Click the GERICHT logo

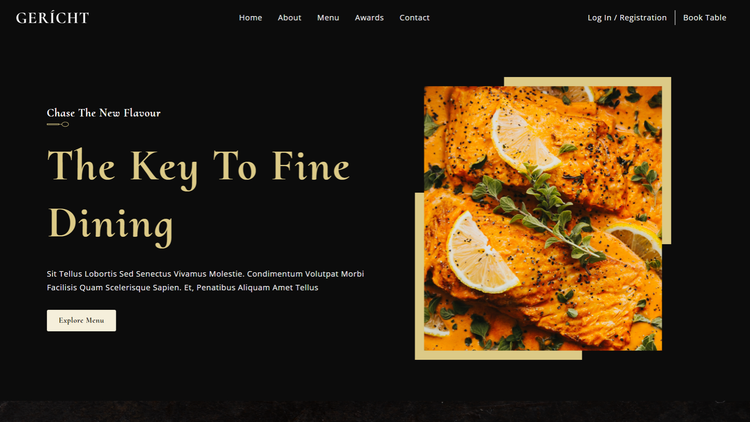point(52,18)
